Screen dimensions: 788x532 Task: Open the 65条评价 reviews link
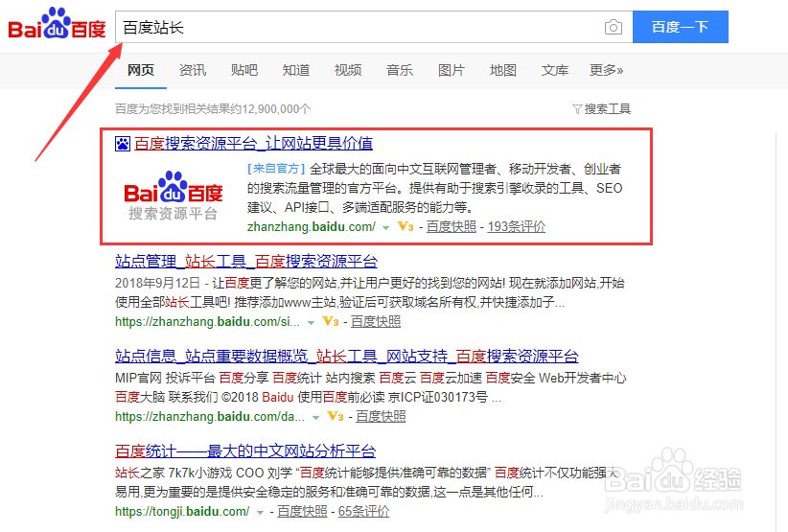point(364,512)
